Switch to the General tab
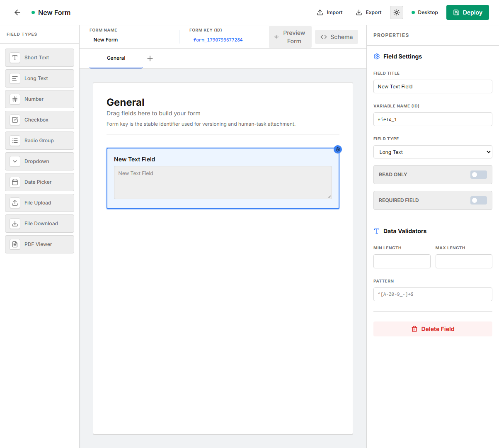This screenshot has width=499, height=448. (x=116, y=58)
